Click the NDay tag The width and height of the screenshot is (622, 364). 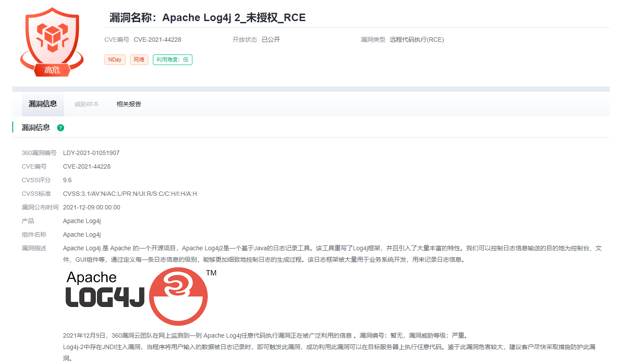tap(115, 60)
